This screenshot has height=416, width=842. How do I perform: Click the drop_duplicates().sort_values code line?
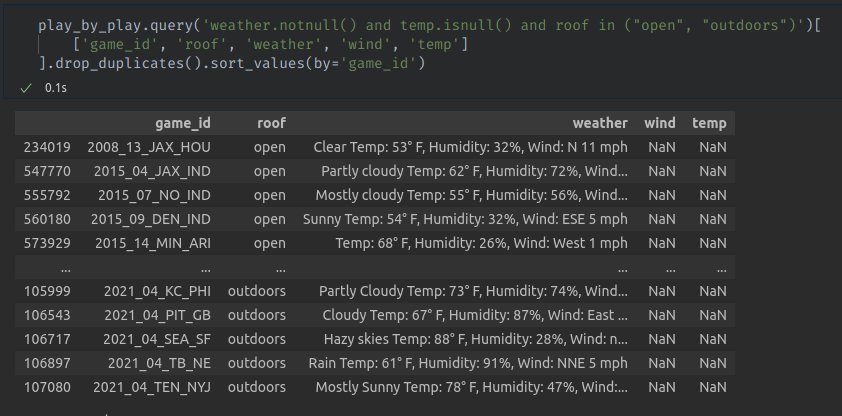tap(232, 63)
